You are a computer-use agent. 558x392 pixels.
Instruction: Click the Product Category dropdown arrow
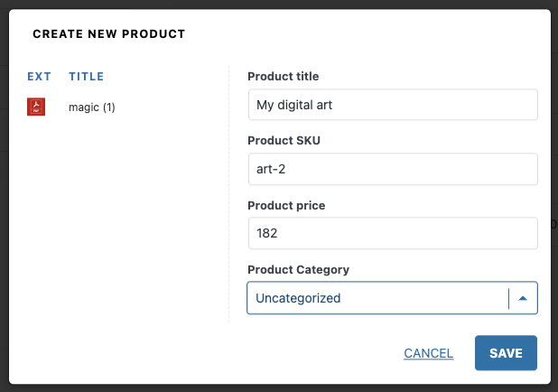(523, 297)
